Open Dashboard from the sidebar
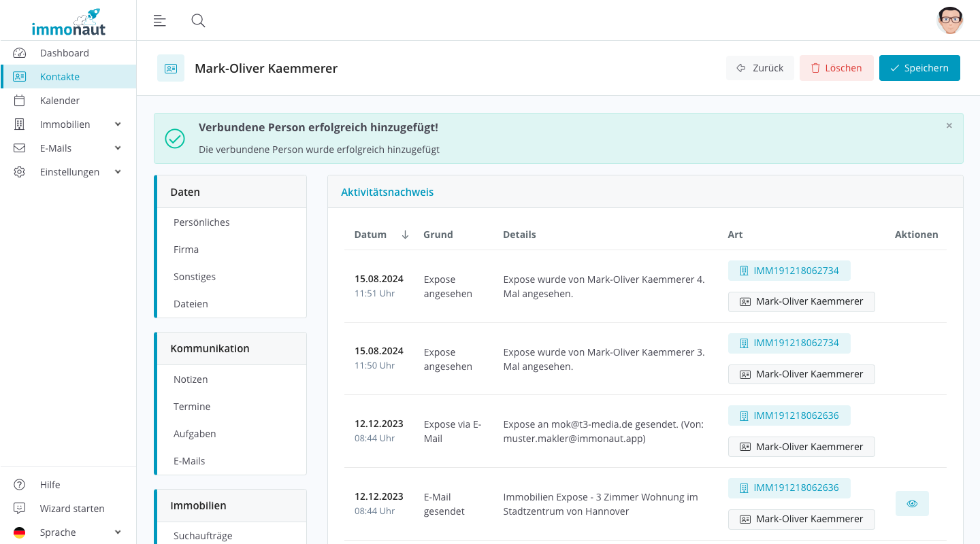 pos(64,53)
